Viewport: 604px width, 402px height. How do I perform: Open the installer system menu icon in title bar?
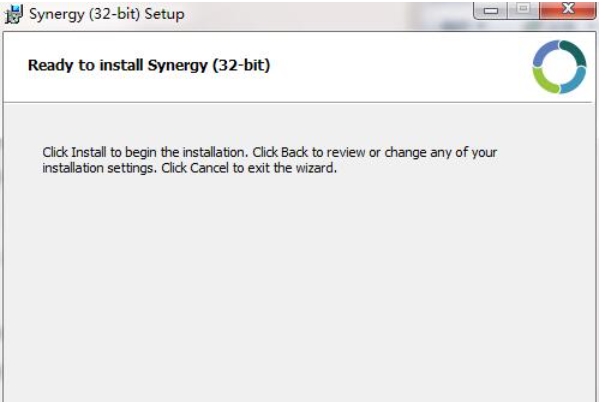click(14, 14)
